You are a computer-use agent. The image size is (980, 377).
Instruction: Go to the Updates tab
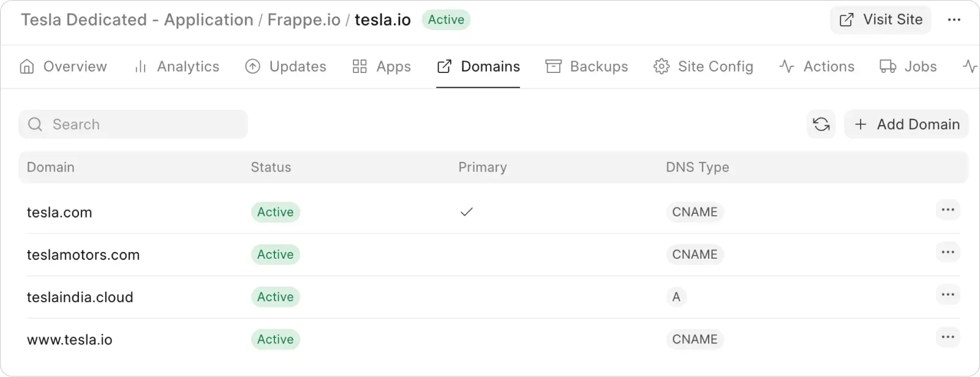click(x=286, y=66)
